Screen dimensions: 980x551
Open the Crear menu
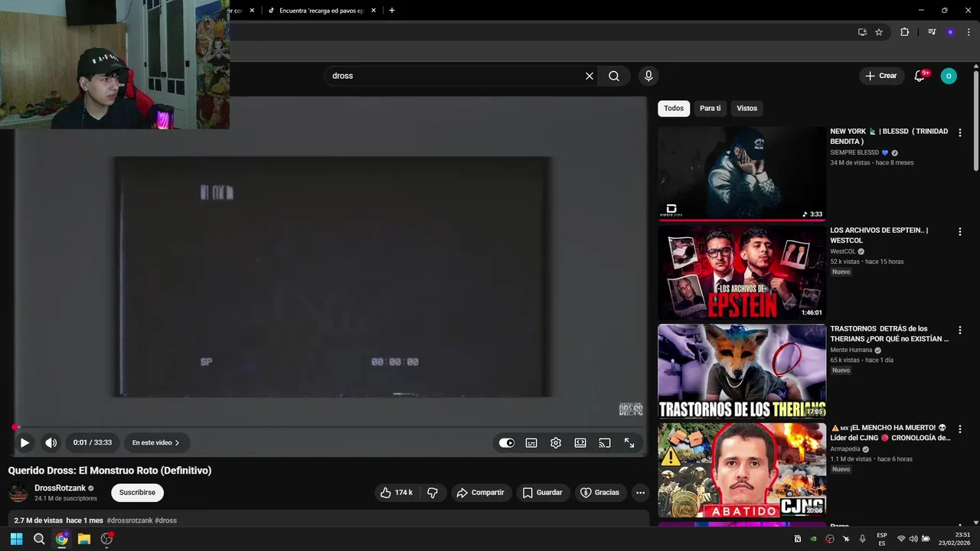pos(881,76)
